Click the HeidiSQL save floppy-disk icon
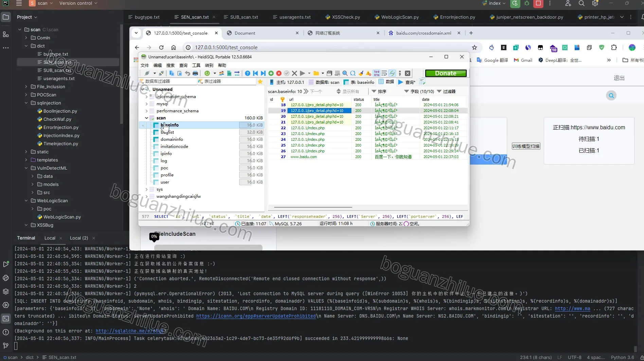The image size is (644, 361). (329, 73)
